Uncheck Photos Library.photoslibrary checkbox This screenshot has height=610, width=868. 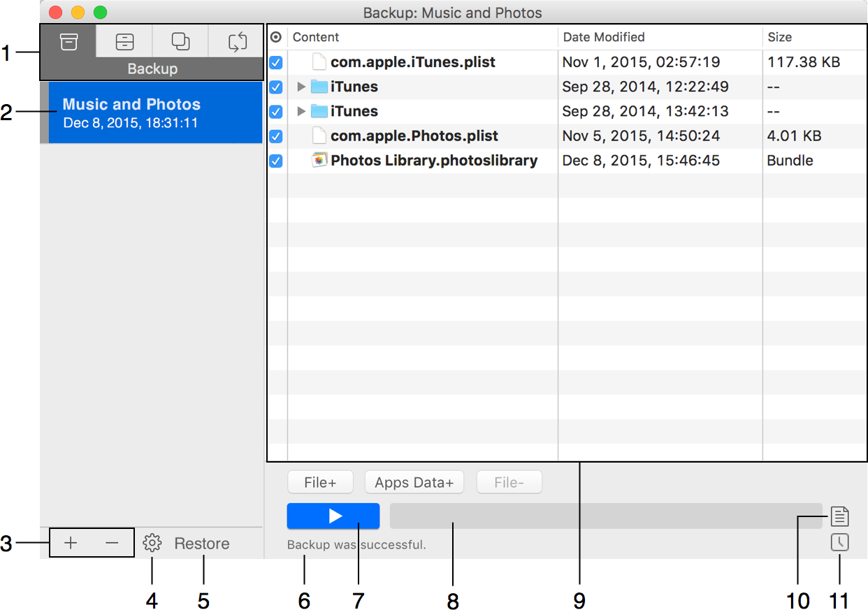click(276, 161)
